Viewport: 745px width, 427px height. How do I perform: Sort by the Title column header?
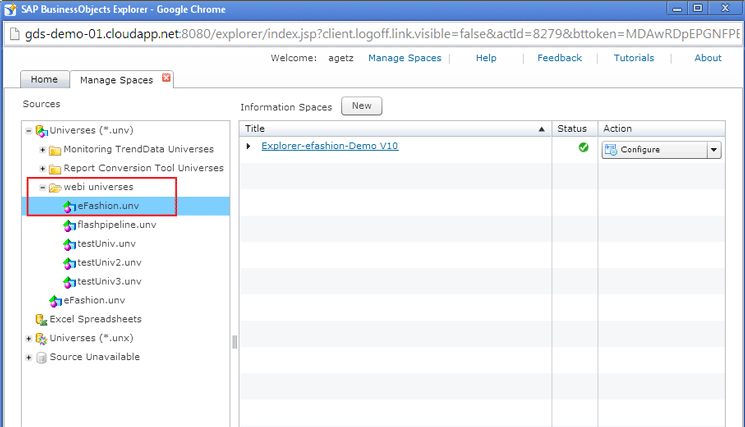pos(395,129)
